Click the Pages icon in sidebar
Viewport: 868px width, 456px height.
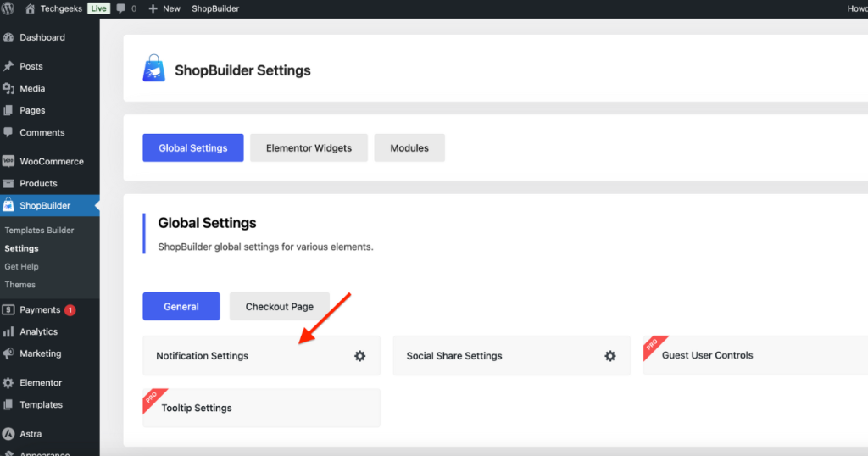click(8, 110)
